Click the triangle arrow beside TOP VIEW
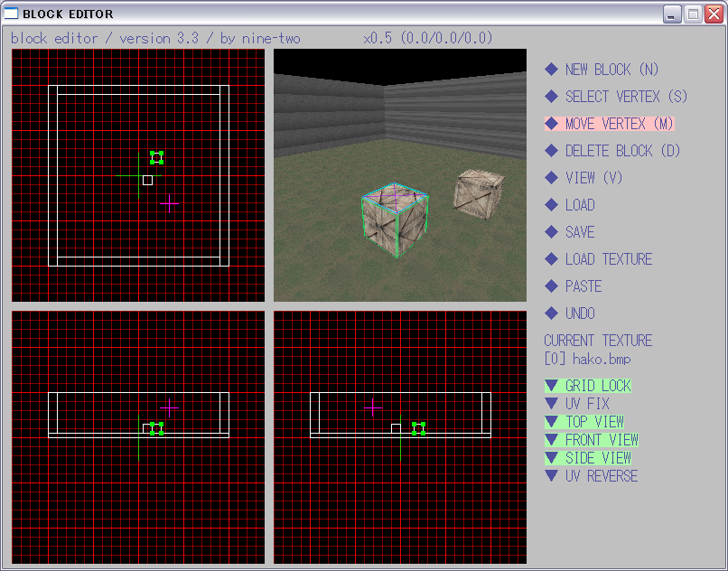The height and width of the screenshot is (571, 728). pyautogui.click(x=551, y=422)
